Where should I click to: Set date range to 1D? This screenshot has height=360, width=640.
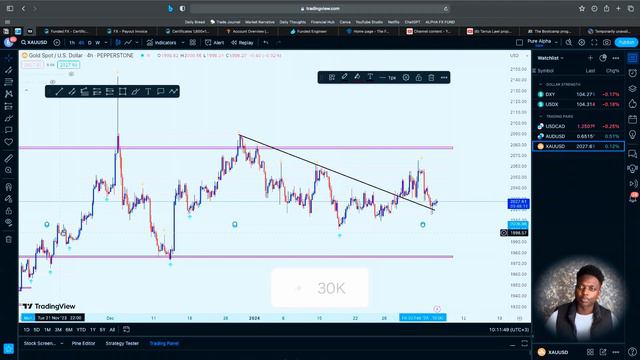click(27, 329)
